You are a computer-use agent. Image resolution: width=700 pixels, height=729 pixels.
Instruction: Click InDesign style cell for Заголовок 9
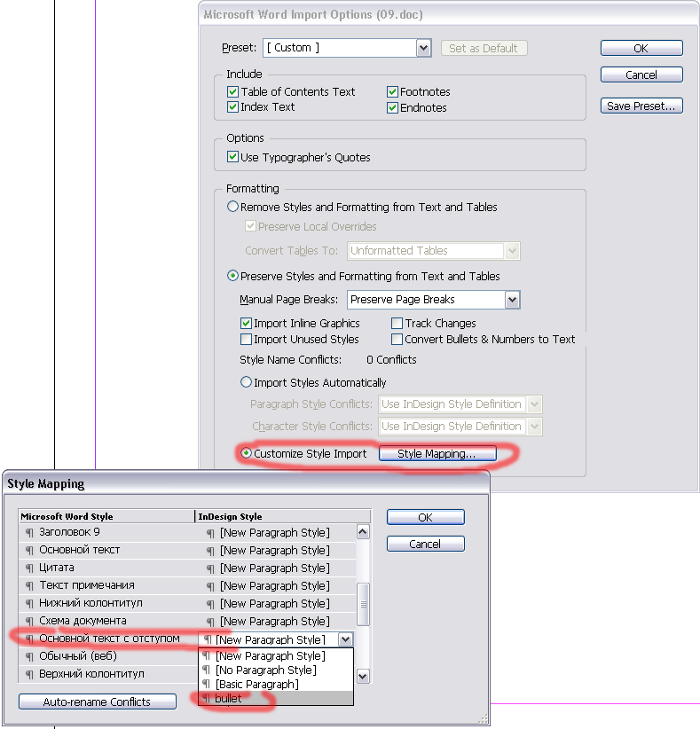click(x=275, y=532)
